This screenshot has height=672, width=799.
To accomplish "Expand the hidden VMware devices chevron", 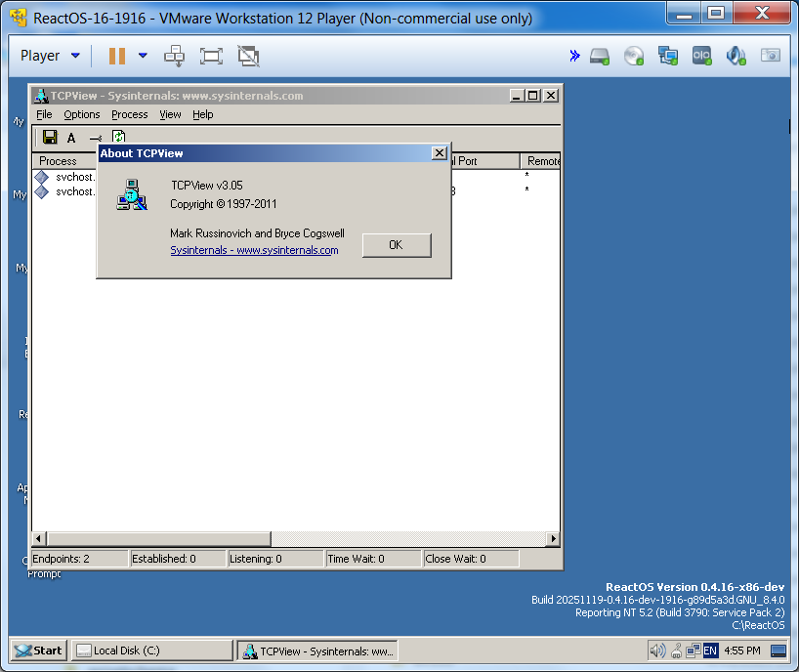I will click(x=574, y=56).
